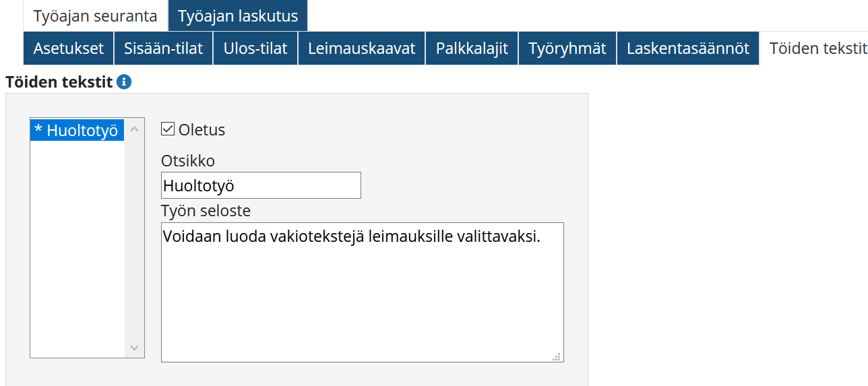Show the Laskentasäännöt subtab
The height and width of the screenshot is (386, 868).
[688, 49]
